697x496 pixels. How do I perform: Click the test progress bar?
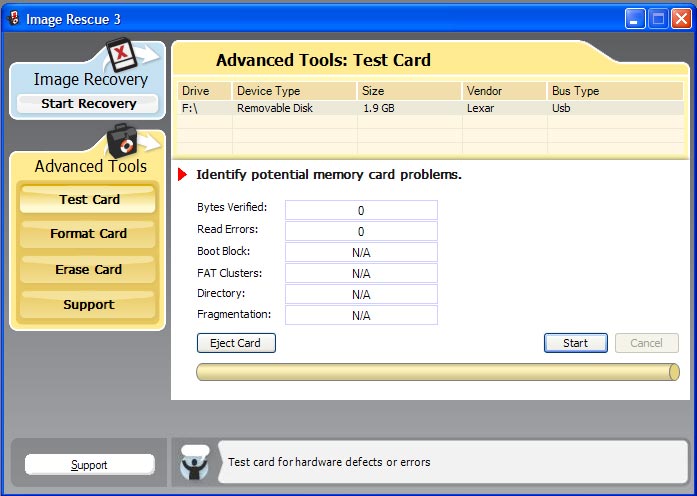click(438, 372)
